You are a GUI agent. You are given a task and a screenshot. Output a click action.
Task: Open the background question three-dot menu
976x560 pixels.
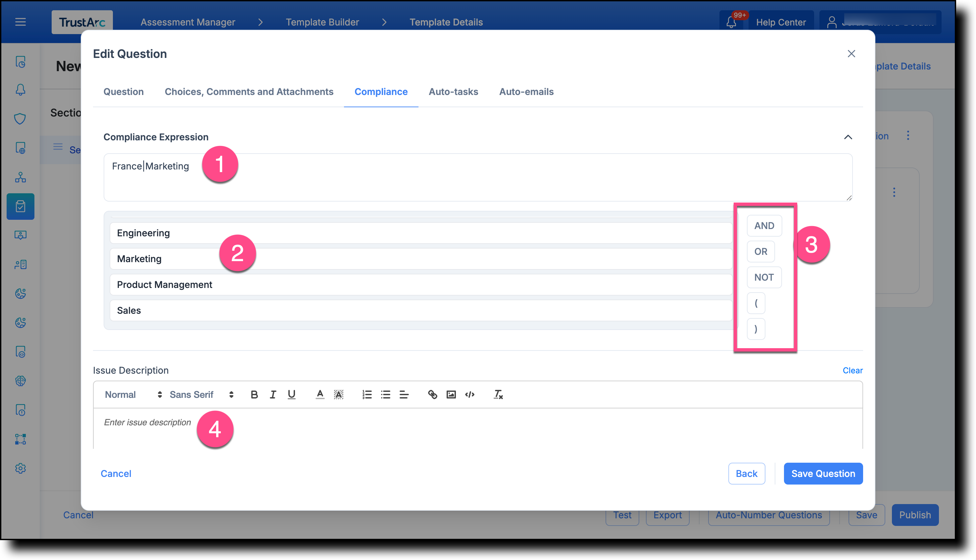(894, 192)
